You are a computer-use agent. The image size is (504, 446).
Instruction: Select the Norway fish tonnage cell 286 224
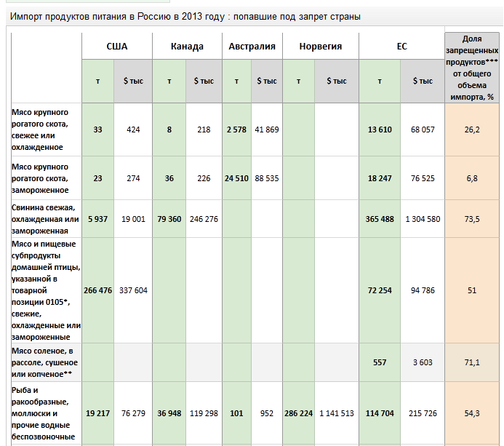coord(298,413)
